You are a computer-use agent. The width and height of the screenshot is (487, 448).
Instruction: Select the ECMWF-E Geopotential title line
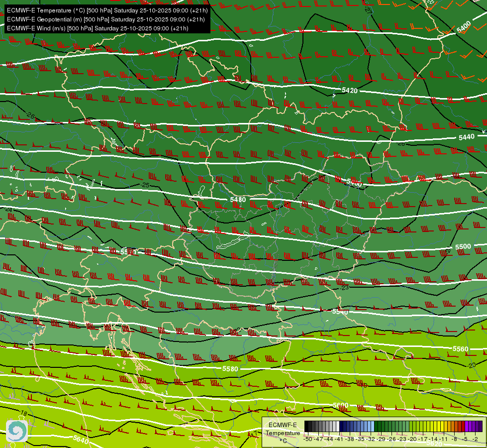[106, 19]
